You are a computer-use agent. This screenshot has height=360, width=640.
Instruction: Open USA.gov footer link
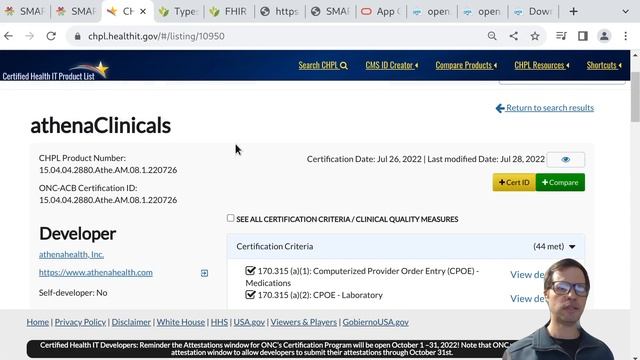[x=249, y=322]
